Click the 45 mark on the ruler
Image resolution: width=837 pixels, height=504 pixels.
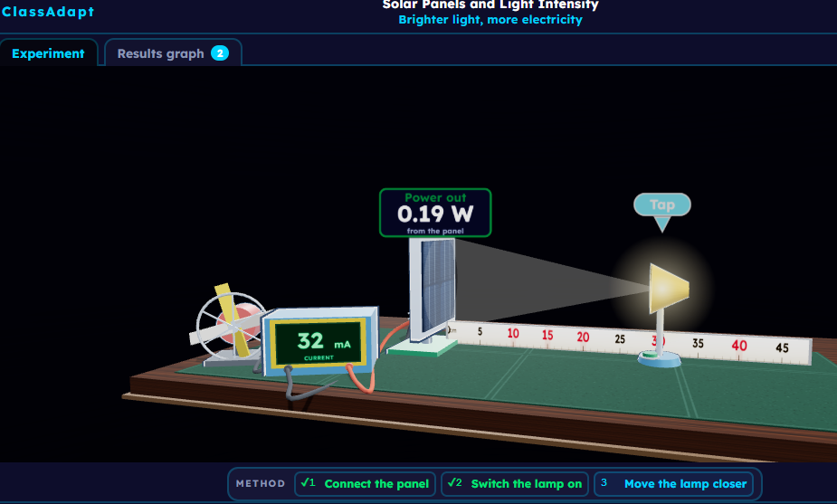782,347
